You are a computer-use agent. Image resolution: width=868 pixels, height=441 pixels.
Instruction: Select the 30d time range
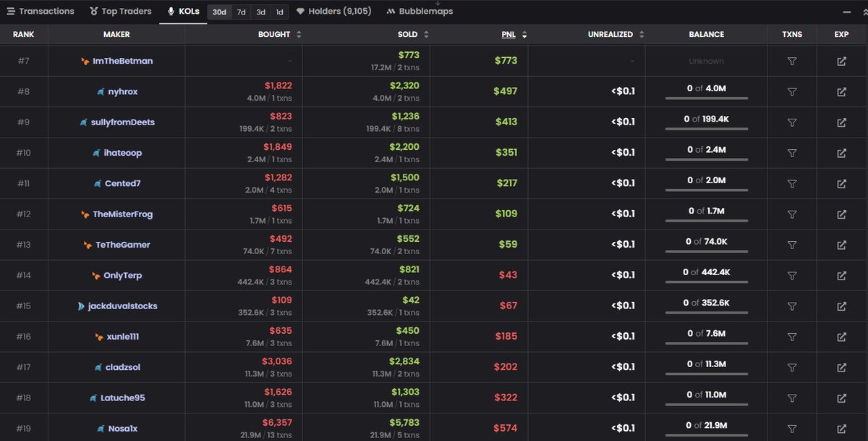[x=219, y=12]
